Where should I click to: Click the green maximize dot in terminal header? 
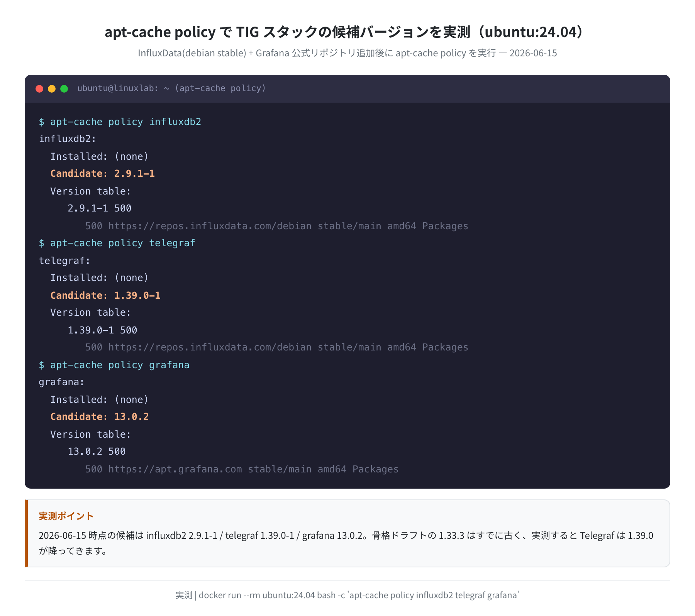64,89
